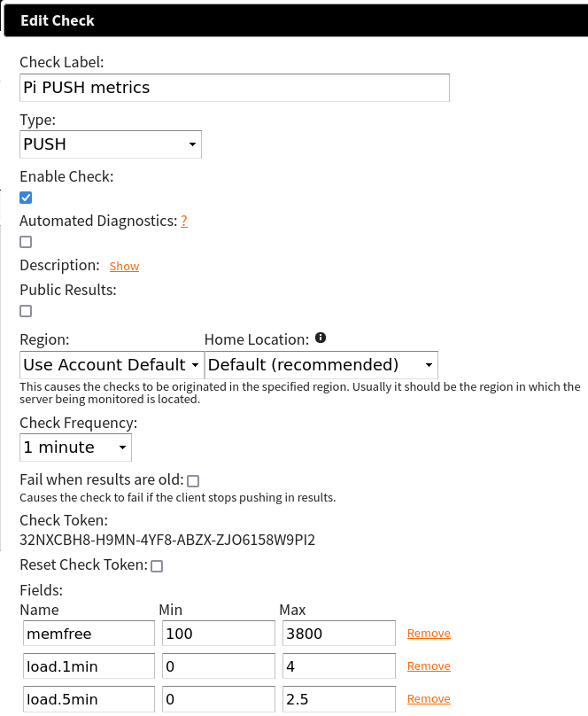The image size is (588, 716).
Task: Remove the load.1min field row
Action: (429, 666)
